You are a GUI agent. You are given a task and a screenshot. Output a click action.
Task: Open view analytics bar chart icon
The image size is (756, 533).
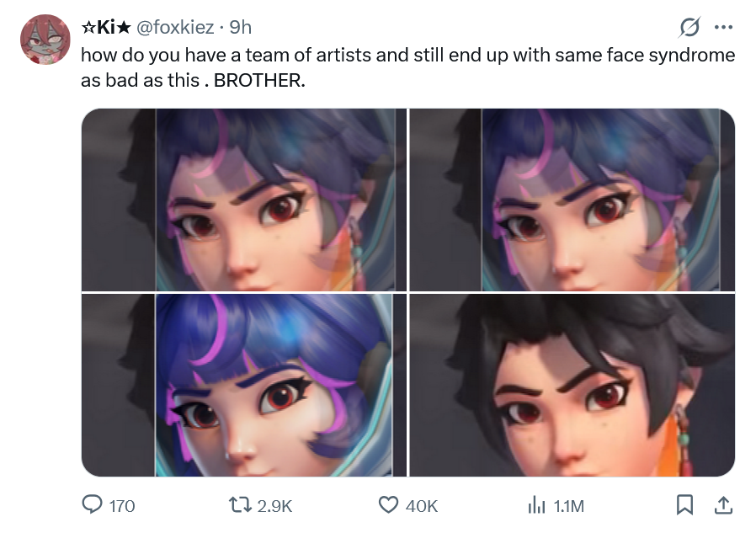536,505
